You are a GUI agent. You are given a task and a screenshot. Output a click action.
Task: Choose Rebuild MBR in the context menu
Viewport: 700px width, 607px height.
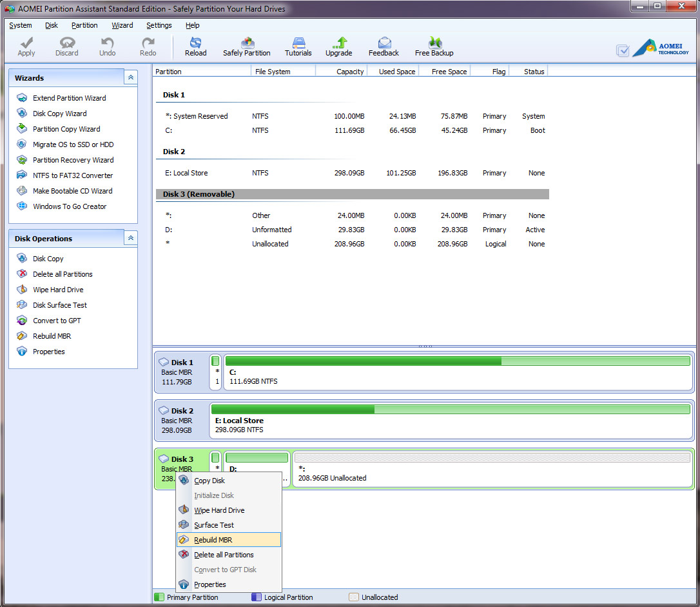point(213,540)
